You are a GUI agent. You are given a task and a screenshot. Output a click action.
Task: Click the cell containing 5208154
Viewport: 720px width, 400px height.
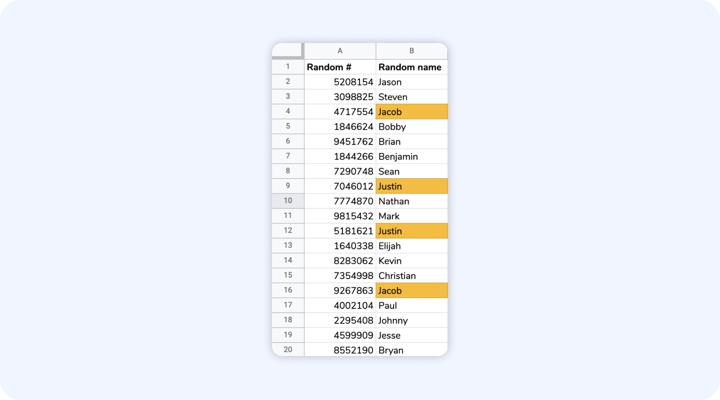(x=340, y=82)
